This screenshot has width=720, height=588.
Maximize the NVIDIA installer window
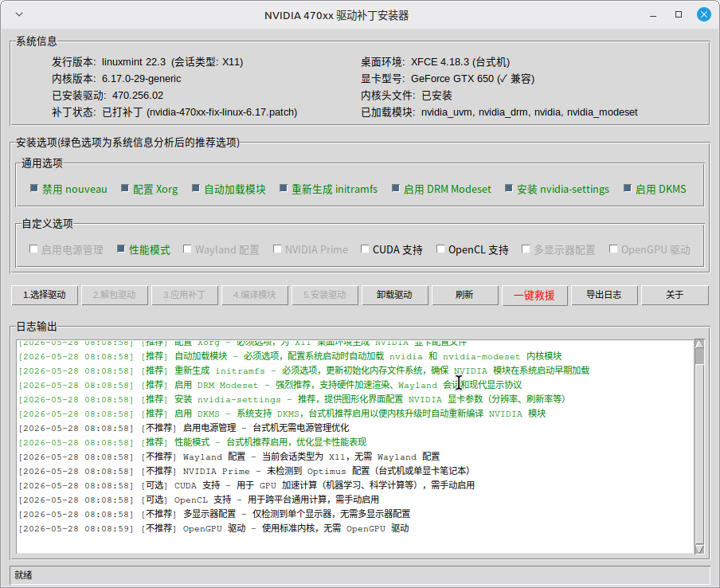(x=679, y=14)
